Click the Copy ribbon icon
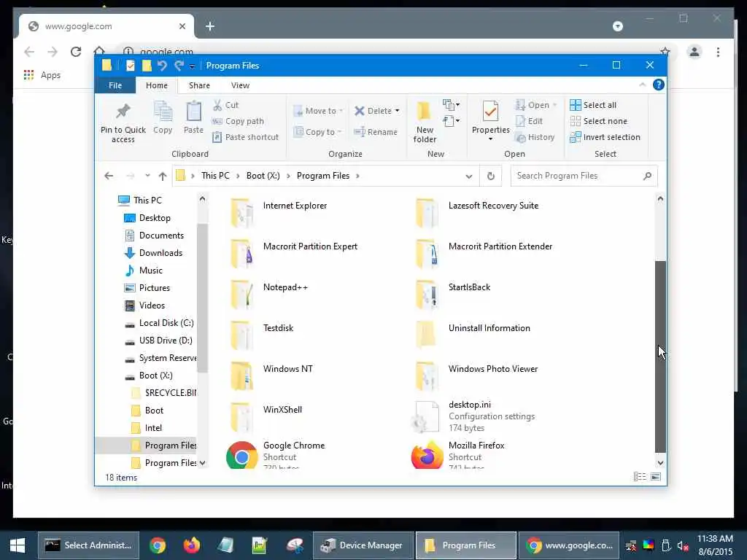747x560 pixels. [163, 112]
